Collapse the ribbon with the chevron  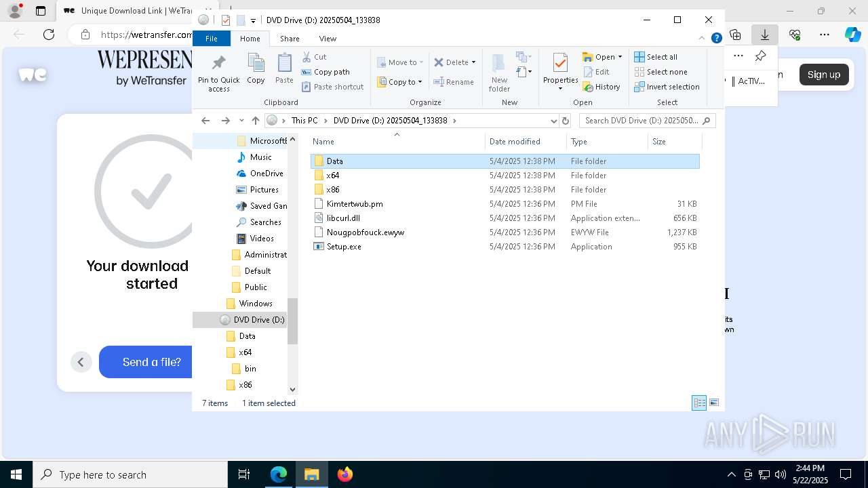[702, 39]
